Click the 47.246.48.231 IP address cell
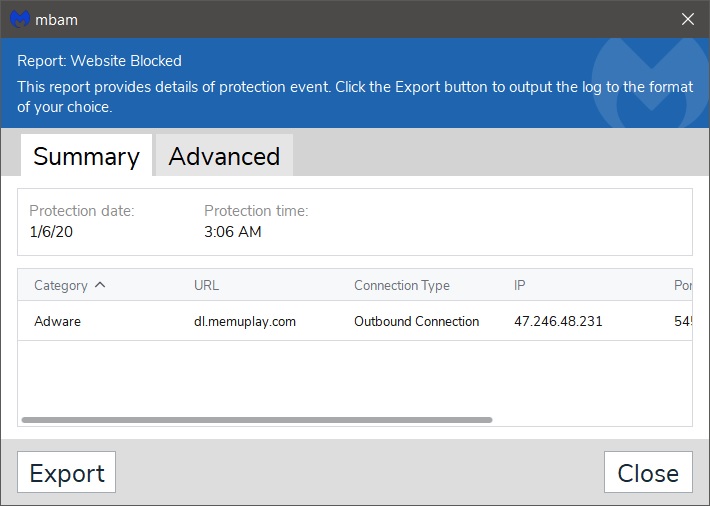Viewport: 710px width, 506px height. [x=558, y=321]
